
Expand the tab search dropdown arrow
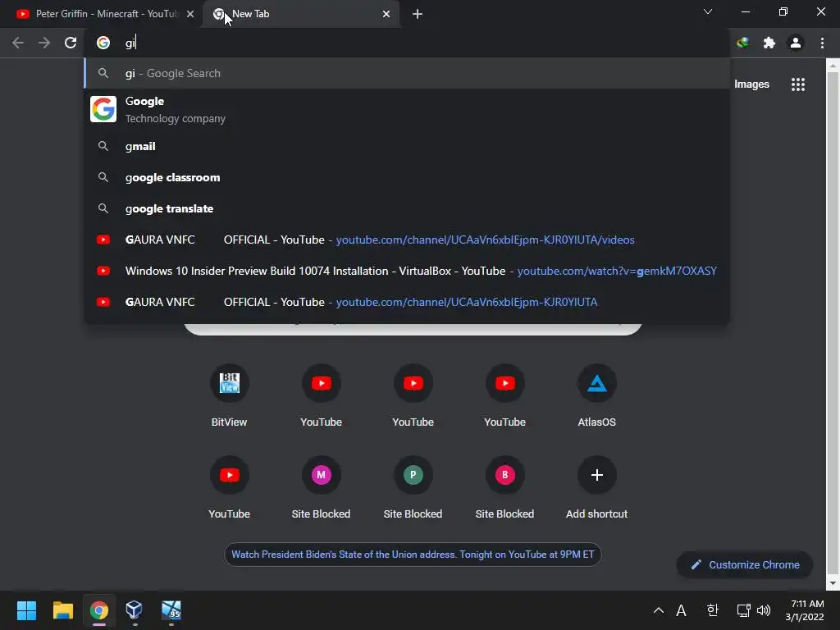click(708, 11)
